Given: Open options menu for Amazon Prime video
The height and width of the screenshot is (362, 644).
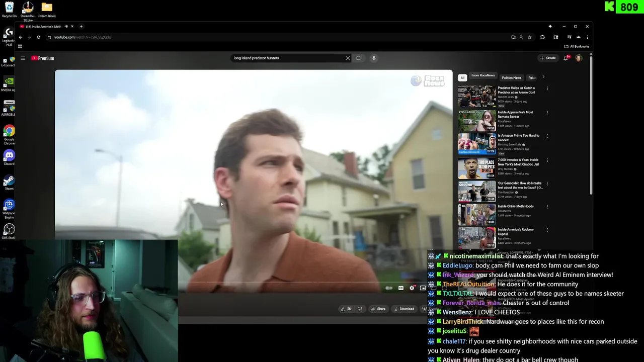Looking at the screenshot, I should (547, 136).
